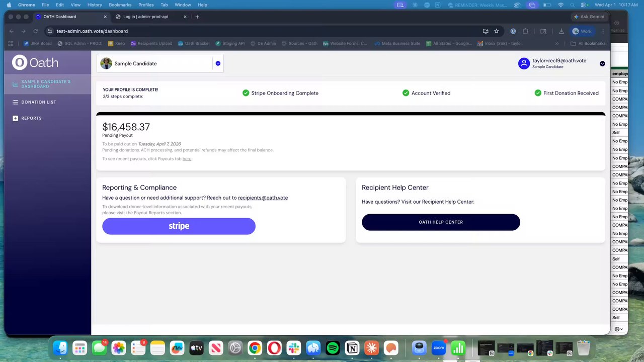Click the recipients@oath.vote email link
Viewport: 644px width, 362px height.
coord(263,198)
